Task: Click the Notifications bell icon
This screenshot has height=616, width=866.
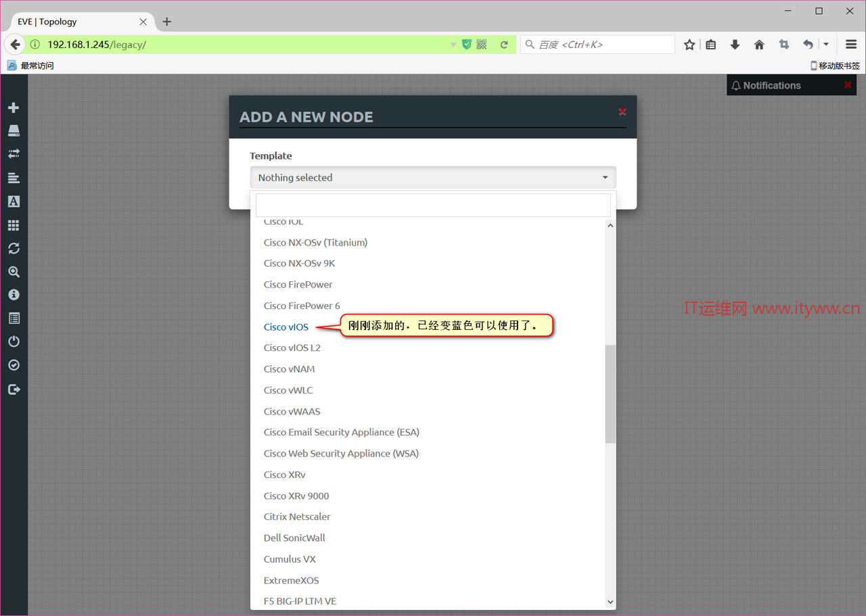Action: pos(736,85)
